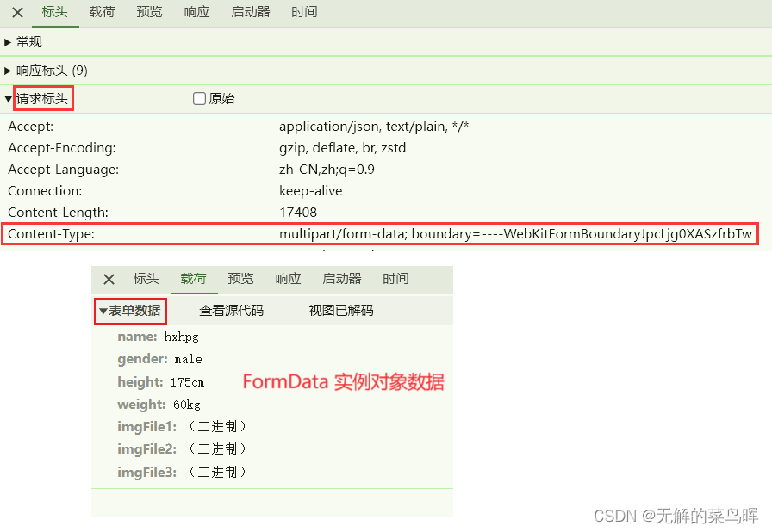772x532 pixels.
Task: Select the imgFile2 binary entry
Action: click(182, 449)
